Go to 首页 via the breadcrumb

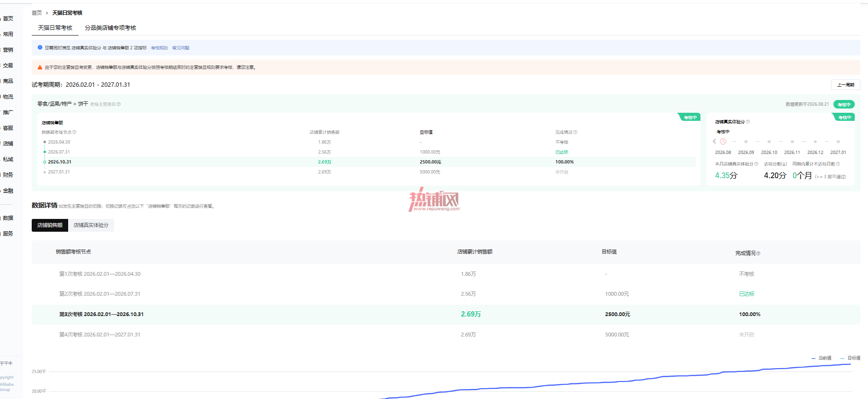tap(36, 13)
